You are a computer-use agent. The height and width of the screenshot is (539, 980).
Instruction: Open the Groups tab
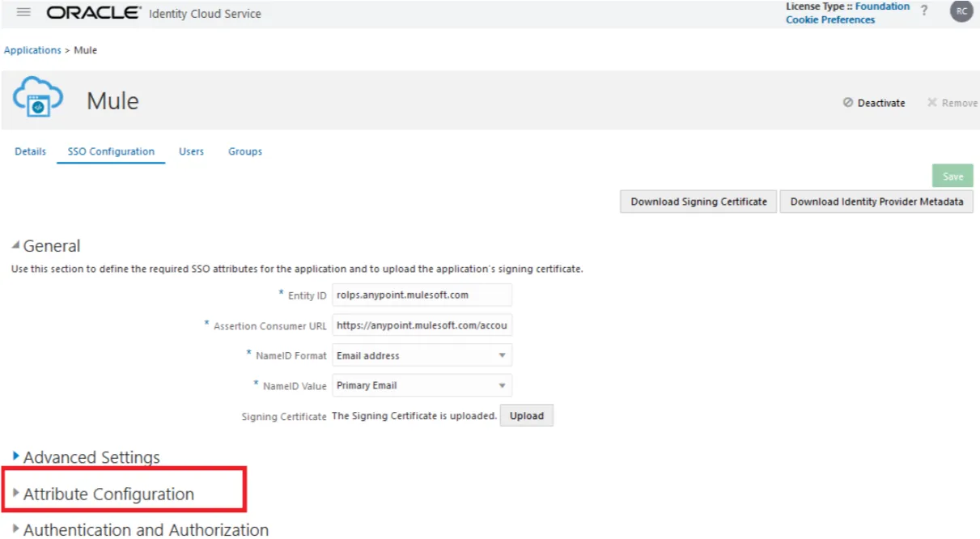pos(245,151)
